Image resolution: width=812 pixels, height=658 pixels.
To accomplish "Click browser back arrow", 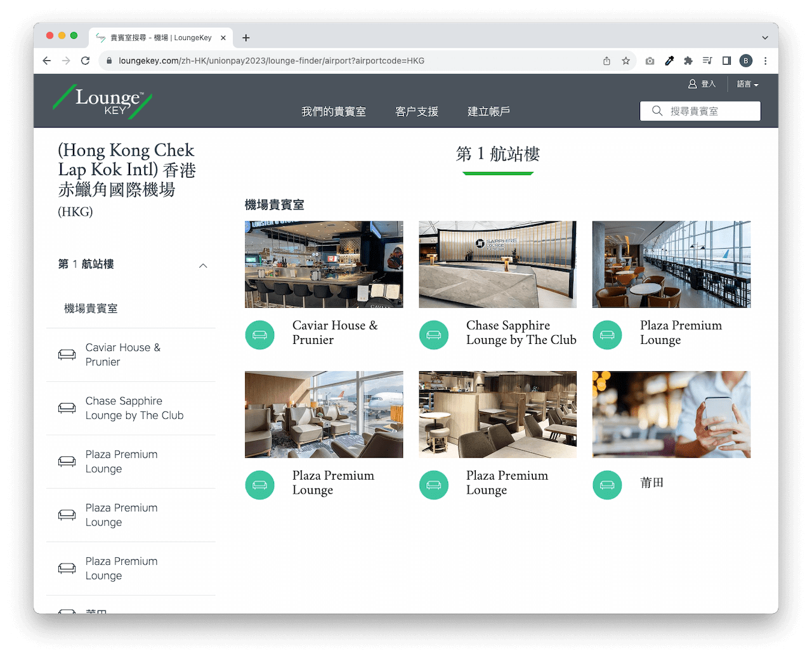I will point(47,61).
